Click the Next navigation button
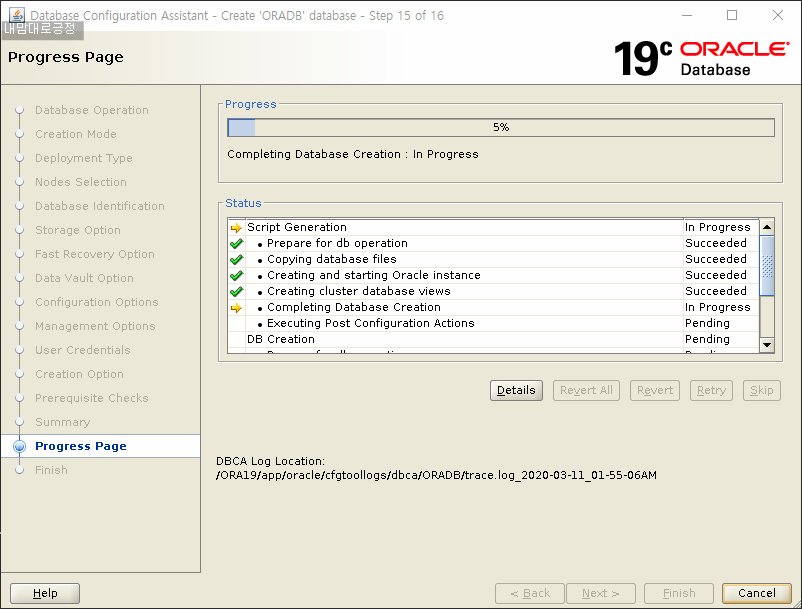The width and height of the screenshot is (802, 609). tap(600, 593)
